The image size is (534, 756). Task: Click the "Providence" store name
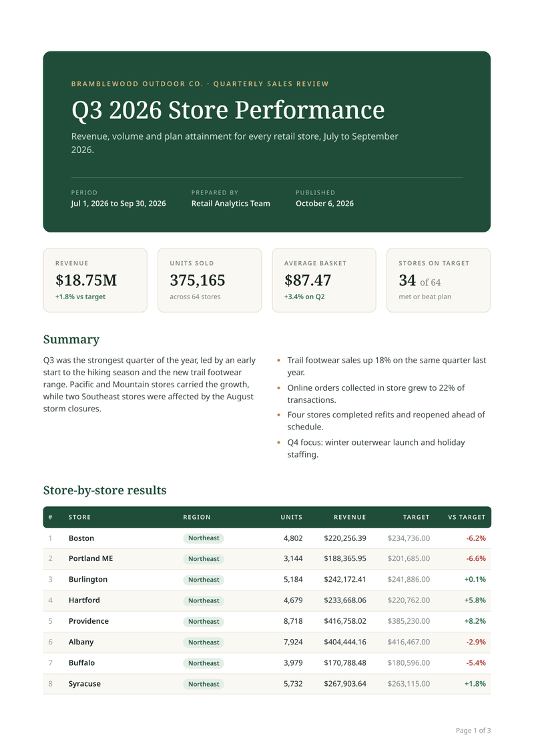[89, 621]
